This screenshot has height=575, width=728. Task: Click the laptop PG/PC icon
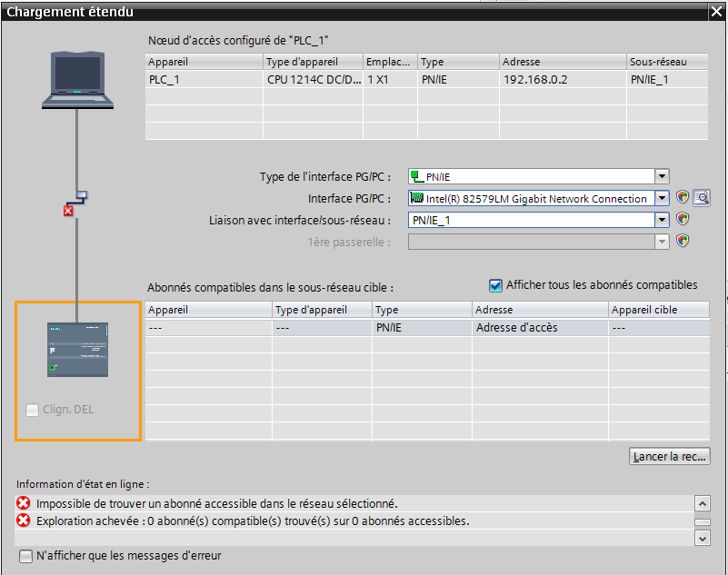pos(76,80)
